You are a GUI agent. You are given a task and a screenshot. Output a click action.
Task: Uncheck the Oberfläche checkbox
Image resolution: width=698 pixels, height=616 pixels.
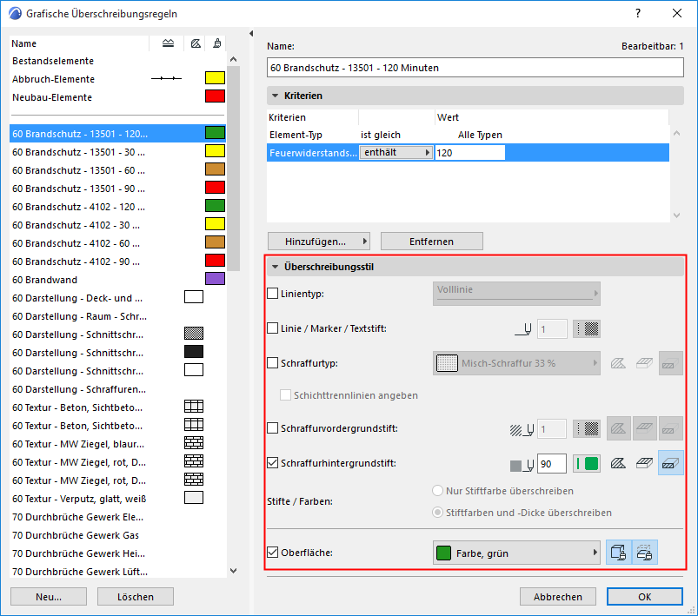pyautogui.click(x=272, y=553)
